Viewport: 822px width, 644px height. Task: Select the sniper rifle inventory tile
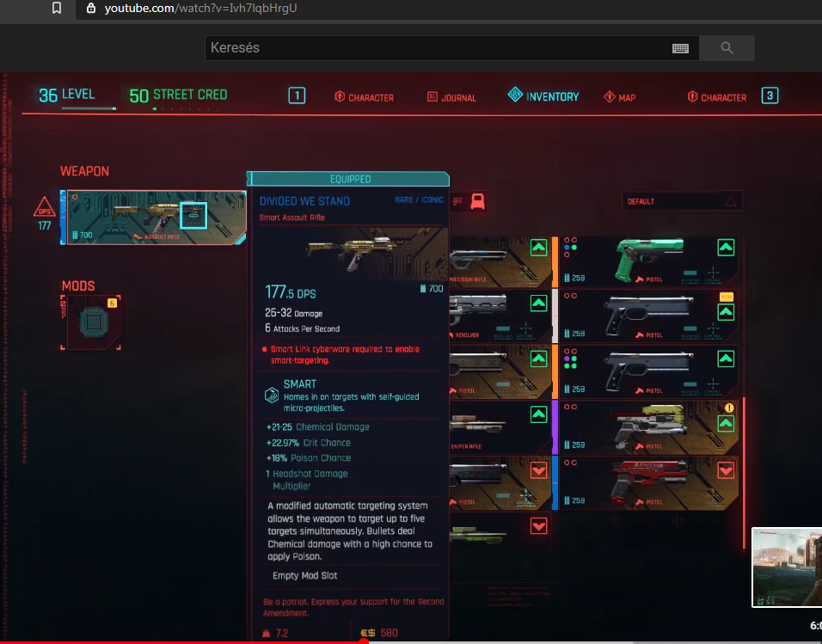click(x=500, y=427)
